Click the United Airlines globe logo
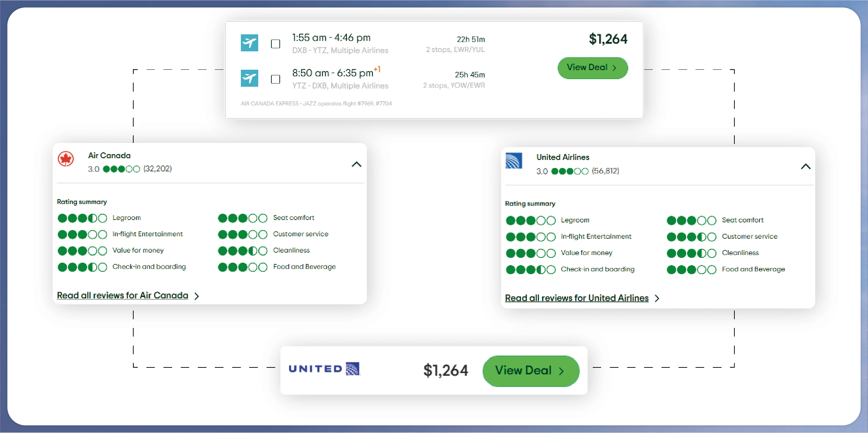The width and height of the screenshot is (868, 433). point(514,161)
